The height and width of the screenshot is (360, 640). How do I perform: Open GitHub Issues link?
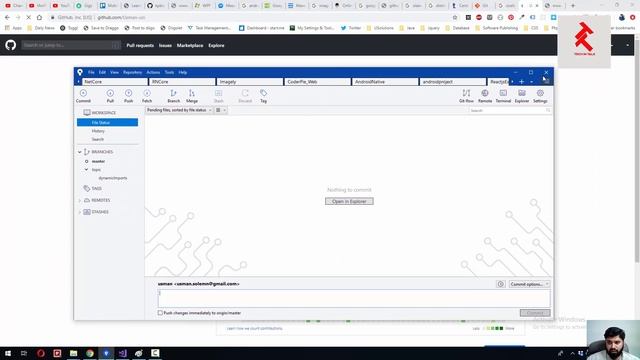(x=165, y=45)
